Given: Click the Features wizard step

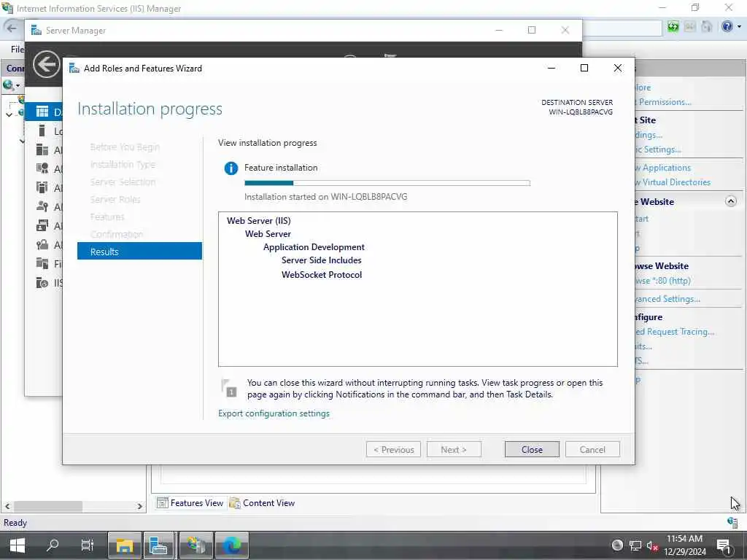Looking at the screenshot, I should pyautogui.click(x=107, y=217).
